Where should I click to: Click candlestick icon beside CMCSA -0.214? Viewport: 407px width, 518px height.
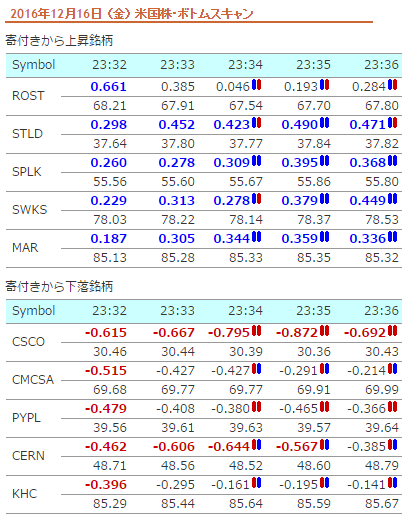(x=392, y=369)
